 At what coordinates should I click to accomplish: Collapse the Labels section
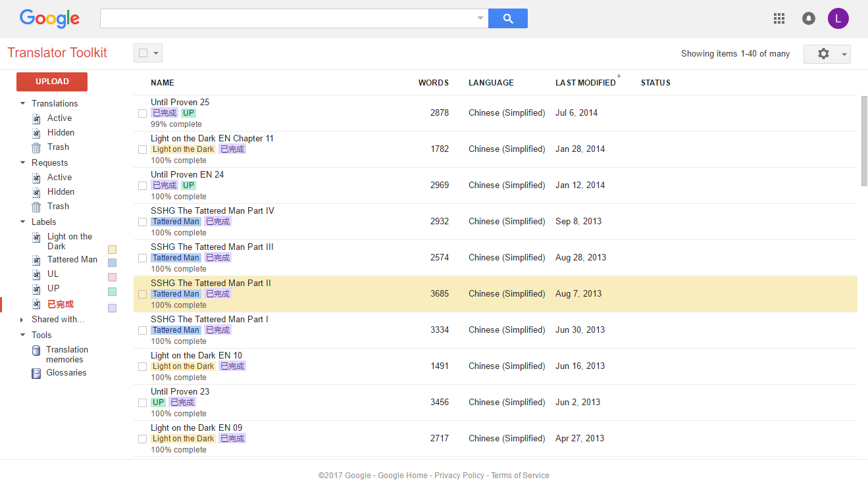[22, 222]
